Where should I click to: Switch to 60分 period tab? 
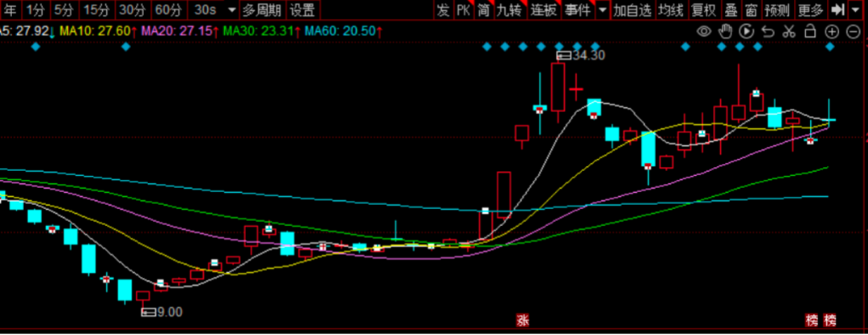click(x=169, y=10)
